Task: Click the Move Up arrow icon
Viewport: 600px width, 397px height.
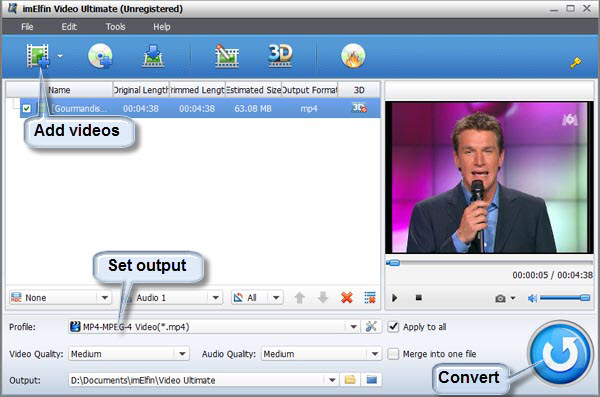Action: (x=300, y=297)
